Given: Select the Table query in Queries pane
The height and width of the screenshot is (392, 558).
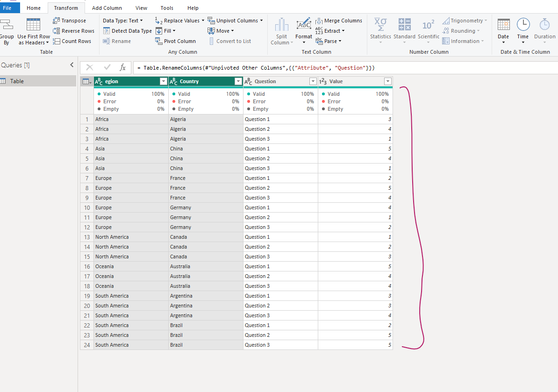Looking at the screenshot, I should tap(38, 81).
